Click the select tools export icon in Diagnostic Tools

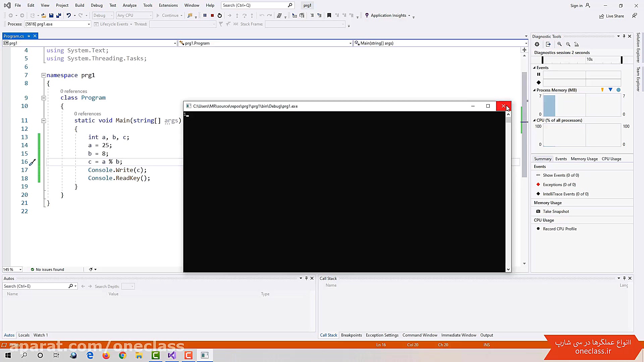(x=548, y=44)
